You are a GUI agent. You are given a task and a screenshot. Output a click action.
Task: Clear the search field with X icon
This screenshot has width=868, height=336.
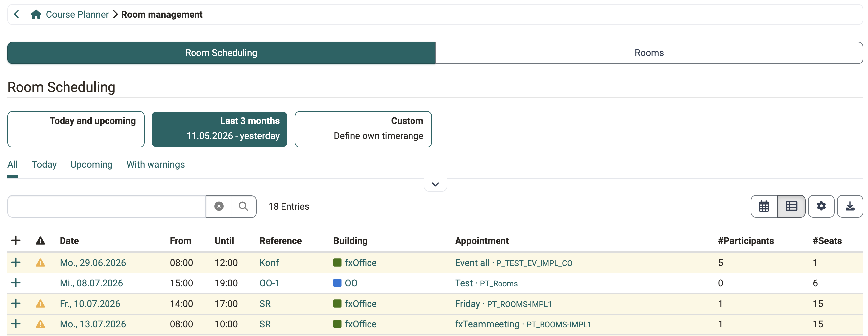click(x=219, y=206)
